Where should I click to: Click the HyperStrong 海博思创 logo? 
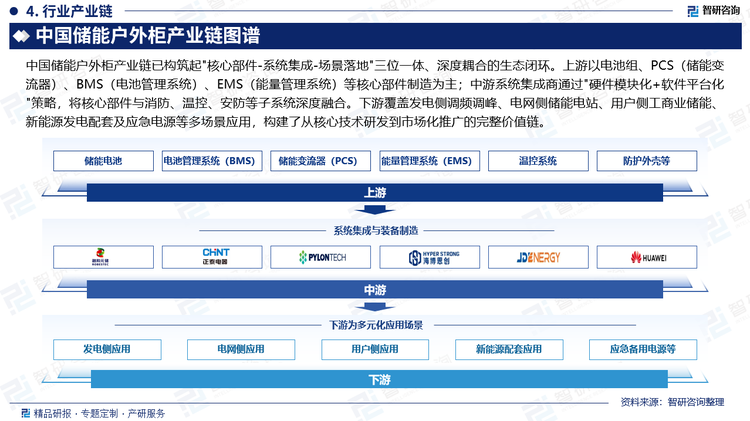(434, 257)
